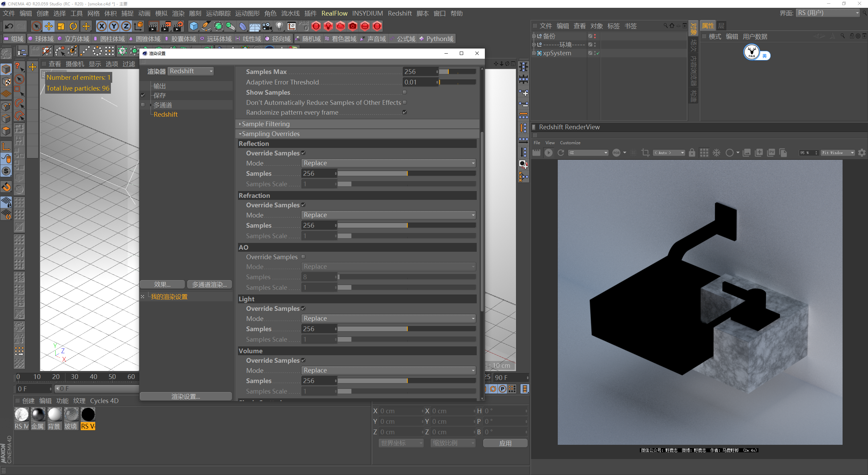
Task: Open the INSYDIUM menu
Action: coord(368,14)
